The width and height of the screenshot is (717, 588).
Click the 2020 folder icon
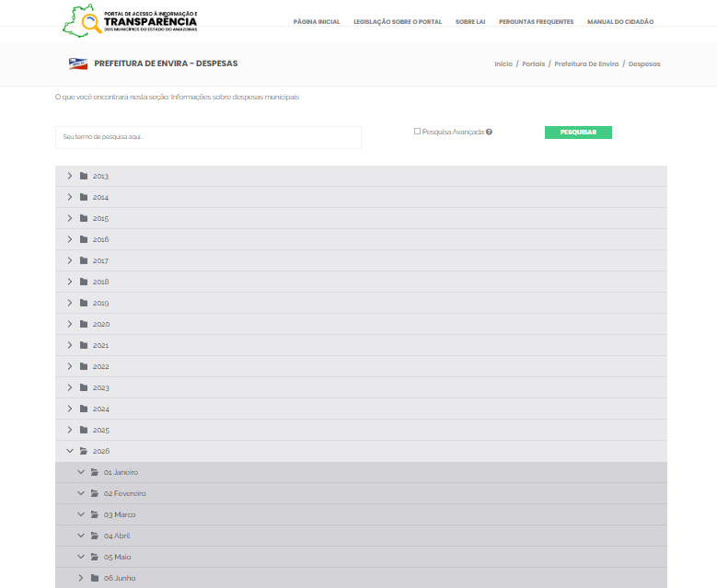(x=84, y=324)
